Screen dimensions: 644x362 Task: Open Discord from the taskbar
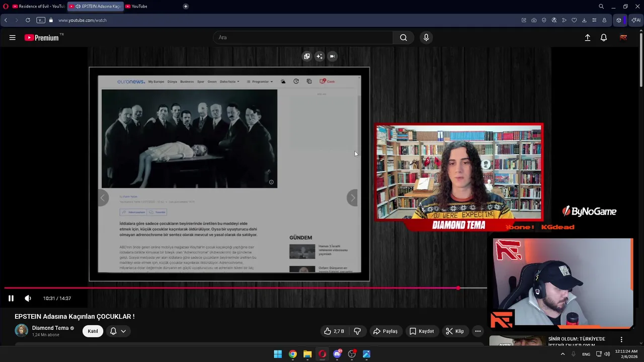[337, 354]
